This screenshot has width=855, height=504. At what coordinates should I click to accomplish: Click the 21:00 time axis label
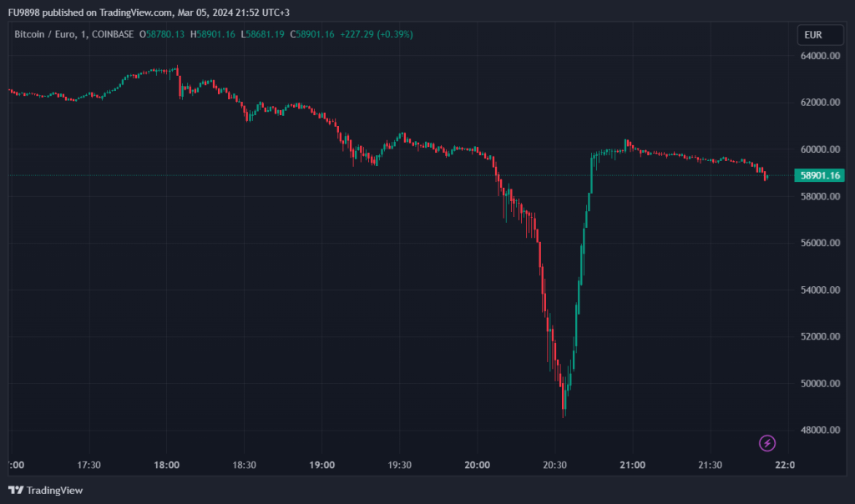pos(632,465)
